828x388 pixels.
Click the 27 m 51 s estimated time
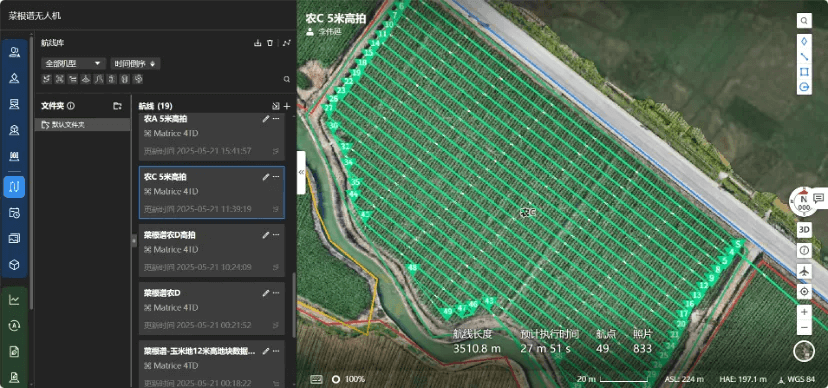pyautogui.click(x=545, y=348)
